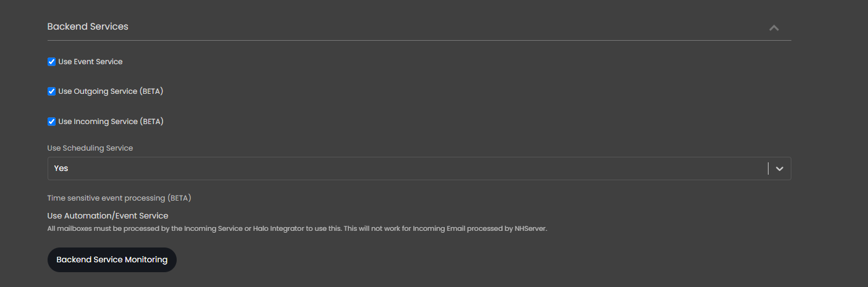
Task: Click the Use Event Service label text
Action: pyautogui.click(x=90, y=62)
